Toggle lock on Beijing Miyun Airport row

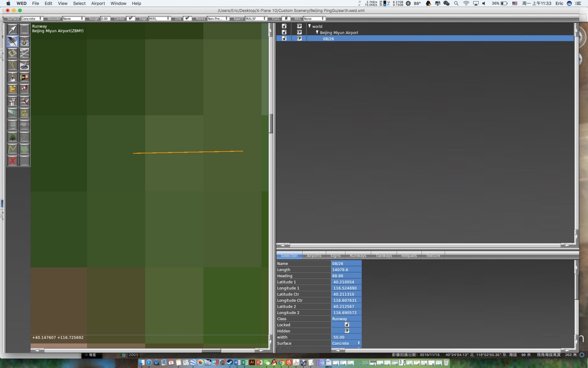click(x=284, y=32)
